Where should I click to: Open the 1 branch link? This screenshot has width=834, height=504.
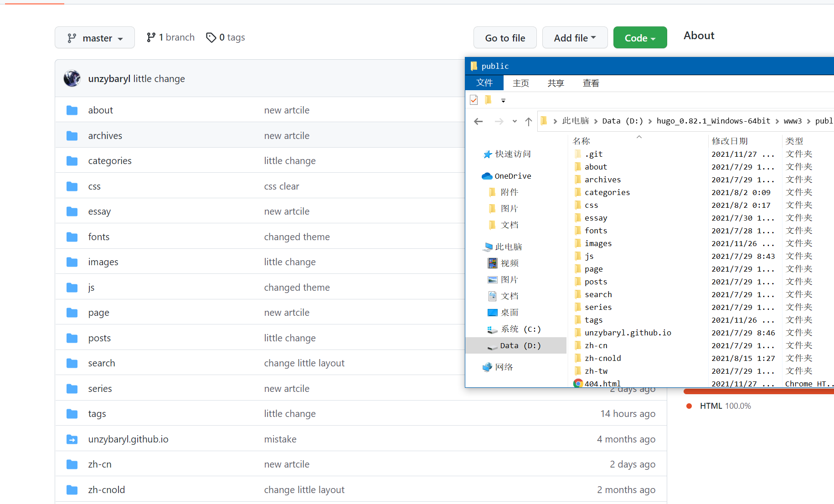click(171, 37)
